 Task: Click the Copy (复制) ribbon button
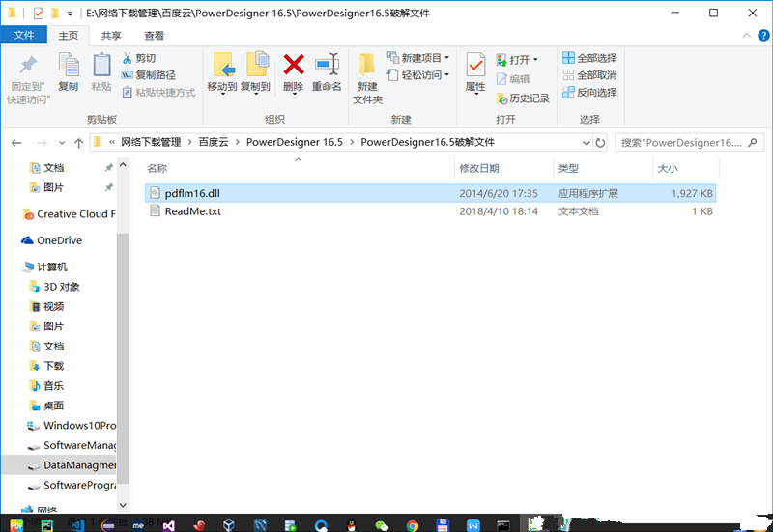pyautogui.click(x=69, y=71)
